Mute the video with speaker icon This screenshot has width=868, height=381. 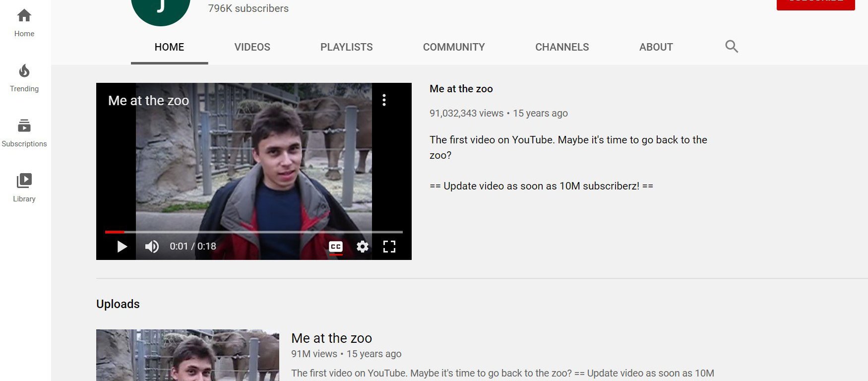coord(152,247)
